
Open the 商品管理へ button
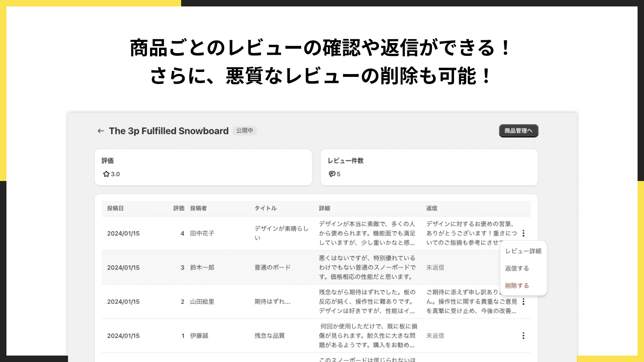click(518, 131)
